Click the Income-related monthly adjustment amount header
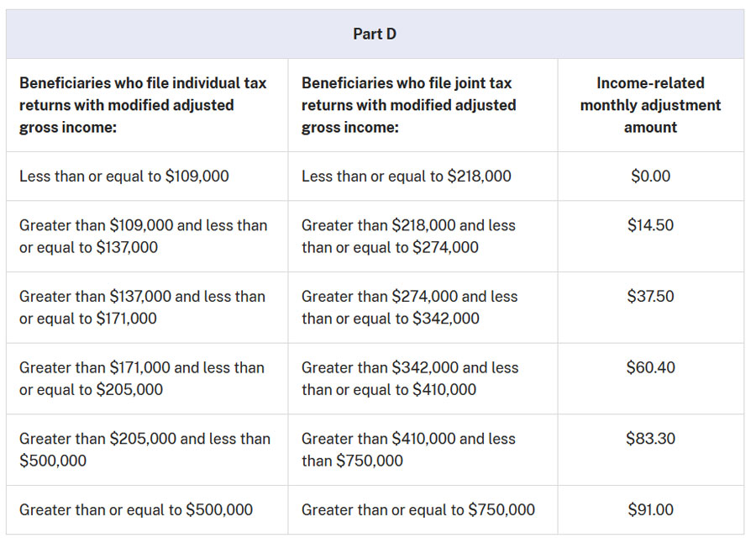This screenshot has width=756, height=543. pos(650,105)
